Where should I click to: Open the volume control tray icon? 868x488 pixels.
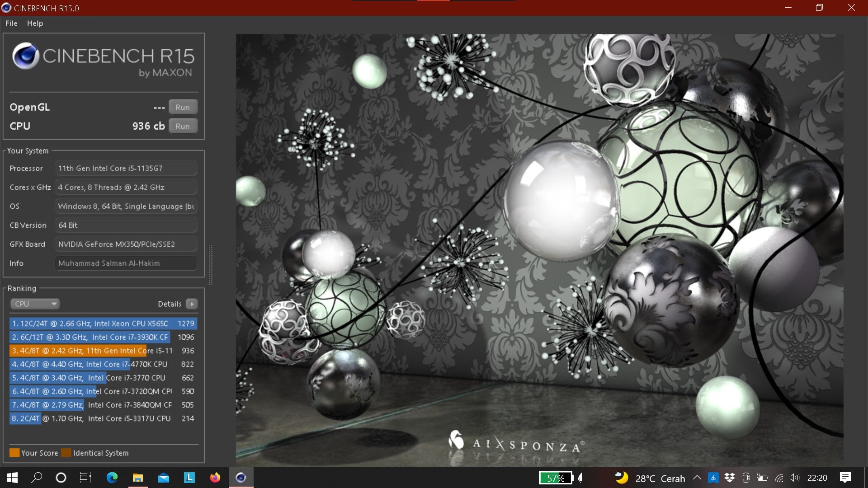[x=794, y=478]
